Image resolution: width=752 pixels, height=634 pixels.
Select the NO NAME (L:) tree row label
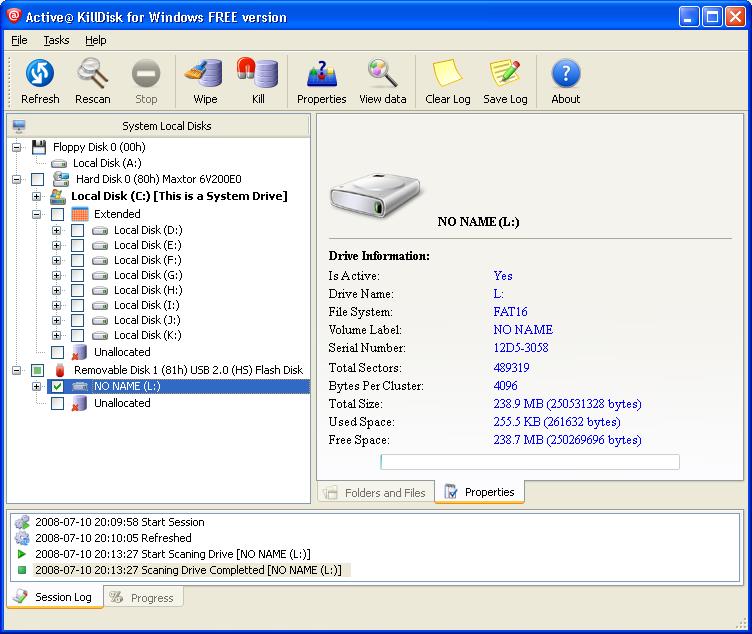click(127, 387)
